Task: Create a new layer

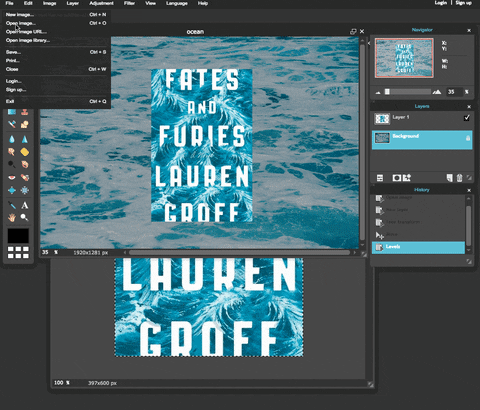Action: pos(450,178)
